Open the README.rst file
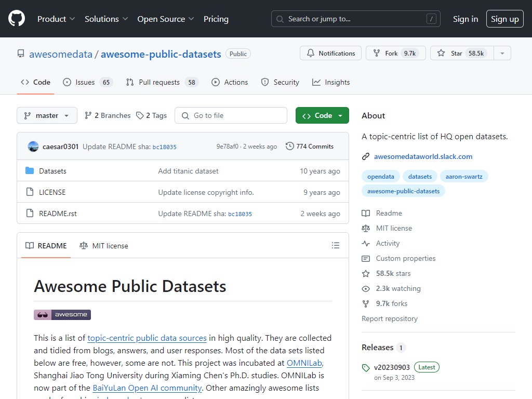532x399 pixels. click(x=58, y=214)
